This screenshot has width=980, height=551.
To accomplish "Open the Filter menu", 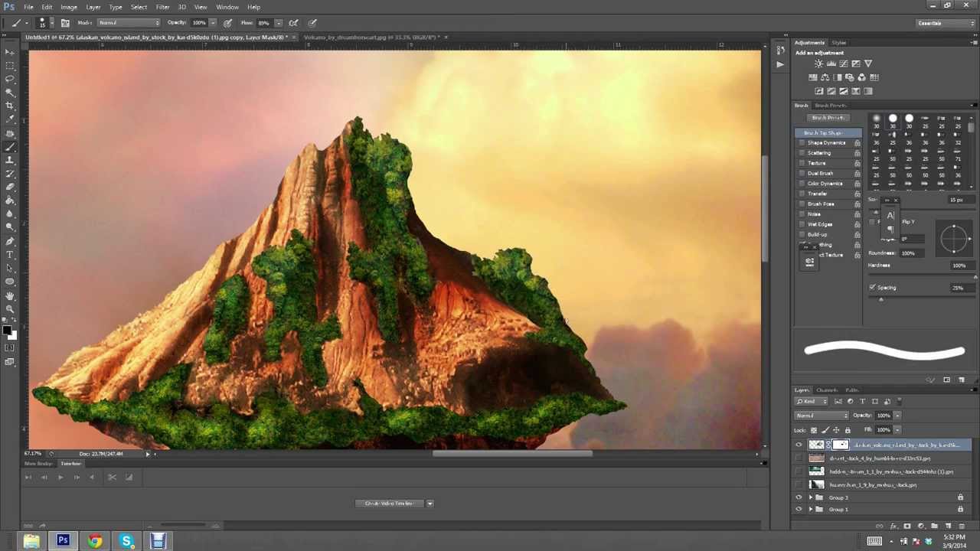I will [162, 7].
